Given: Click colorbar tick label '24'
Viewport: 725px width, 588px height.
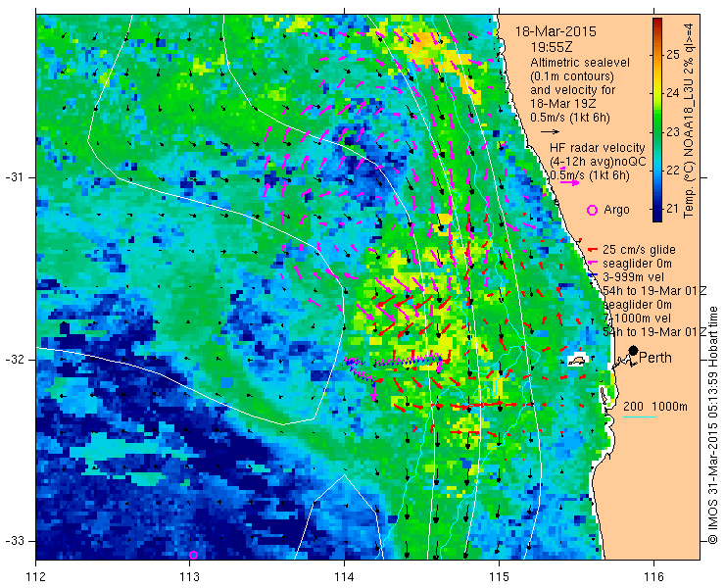Looking at the screenshot, I should [672, 93].
